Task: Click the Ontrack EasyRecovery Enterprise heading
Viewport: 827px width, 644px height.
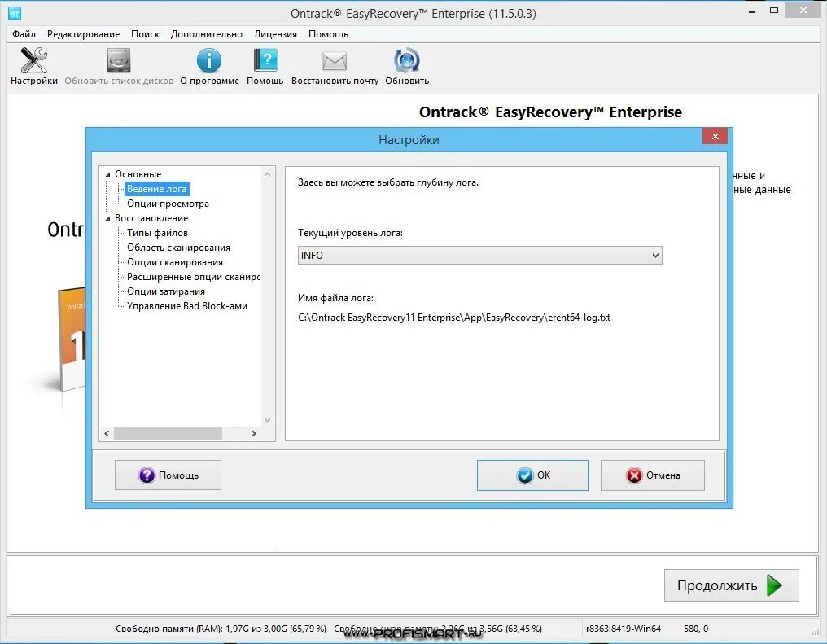Action: [550, 112]
